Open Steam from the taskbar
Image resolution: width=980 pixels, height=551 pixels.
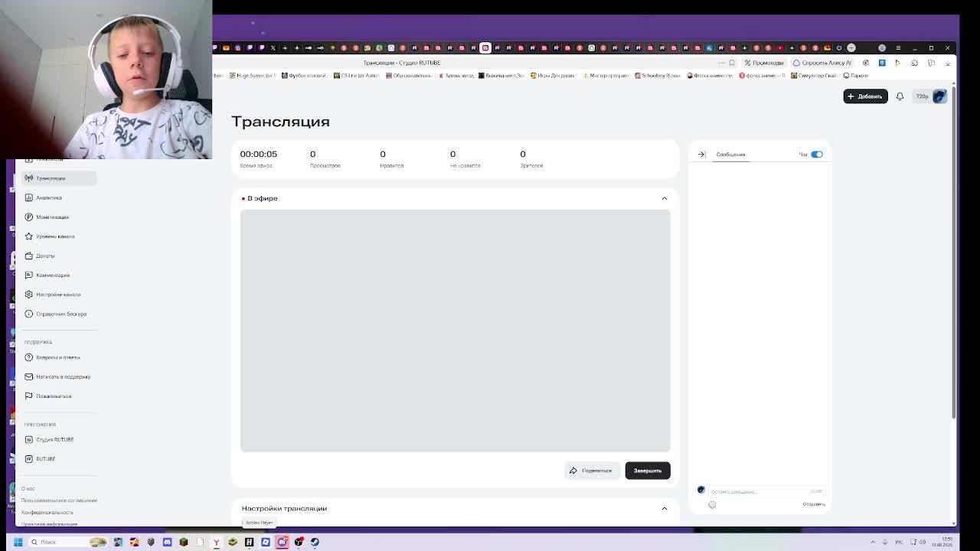click(x=315, y=542)
